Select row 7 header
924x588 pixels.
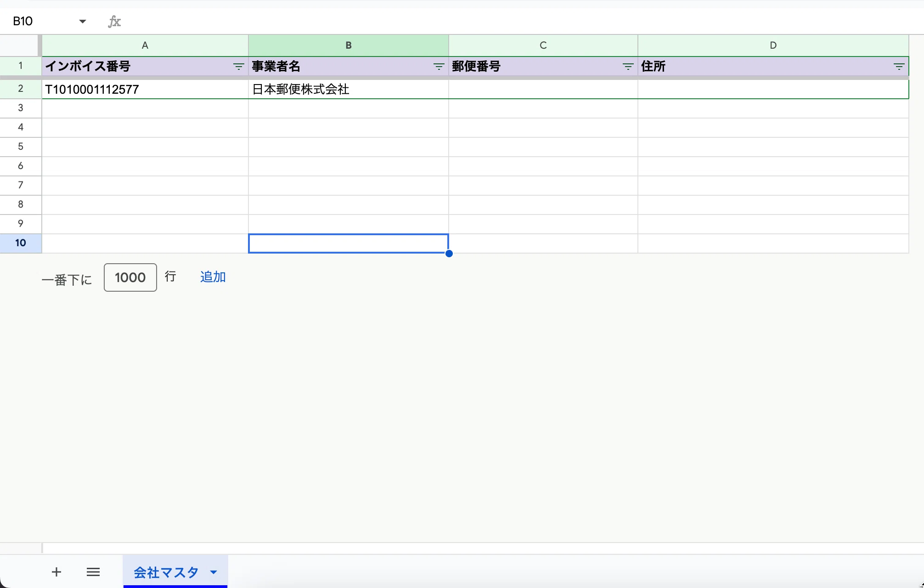point(21,185)
